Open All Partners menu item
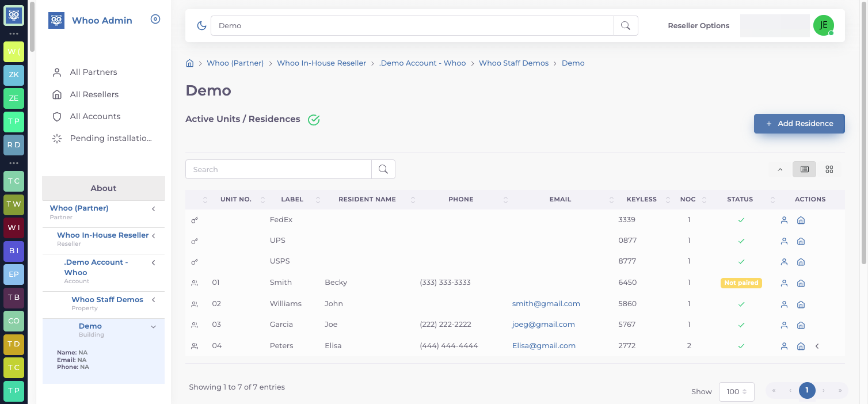 tap(93, 72)
